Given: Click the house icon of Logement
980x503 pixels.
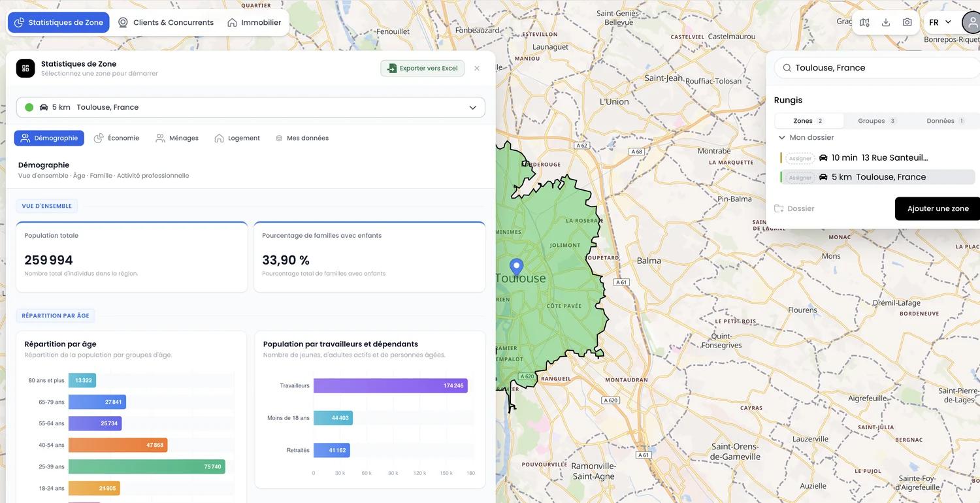Looking at the screenshot, I should (220, 138).
